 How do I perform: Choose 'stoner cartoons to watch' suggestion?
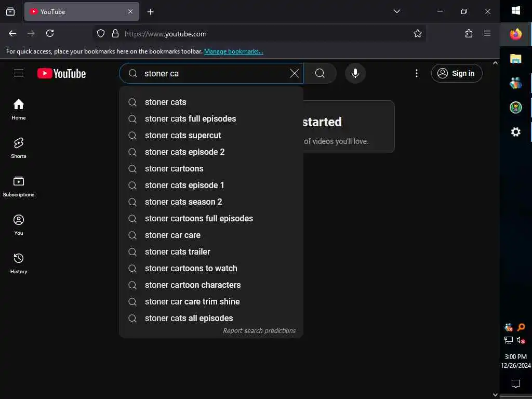coord(211,269)
